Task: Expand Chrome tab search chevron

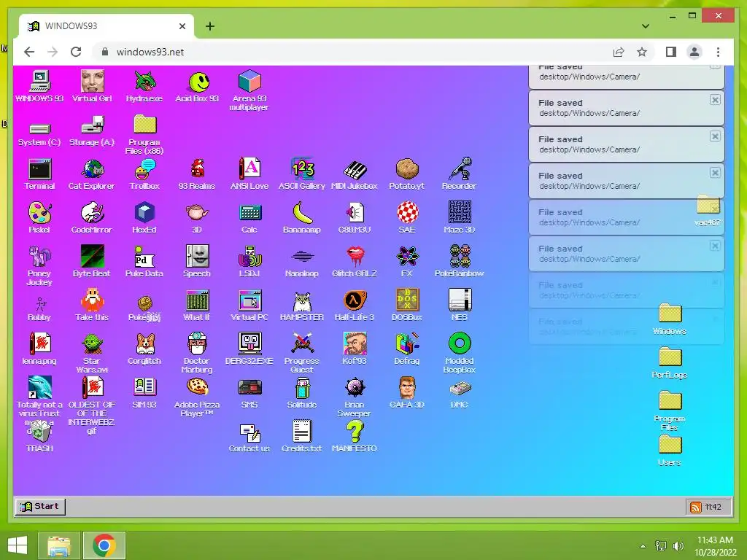Action: coord(646,26)
